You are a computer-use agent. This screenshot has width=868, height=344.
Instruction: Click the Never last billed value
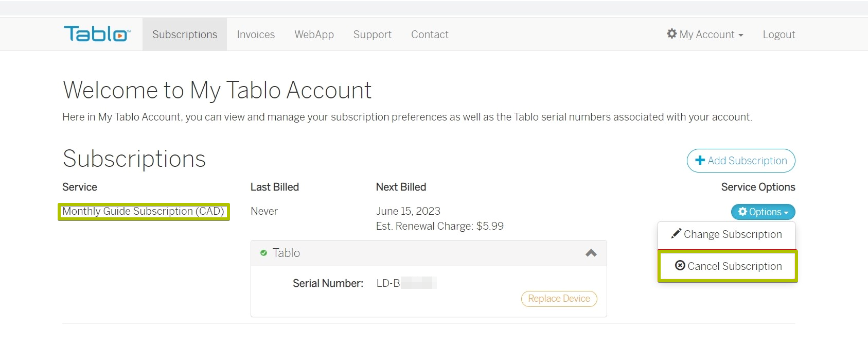[264, 211]
